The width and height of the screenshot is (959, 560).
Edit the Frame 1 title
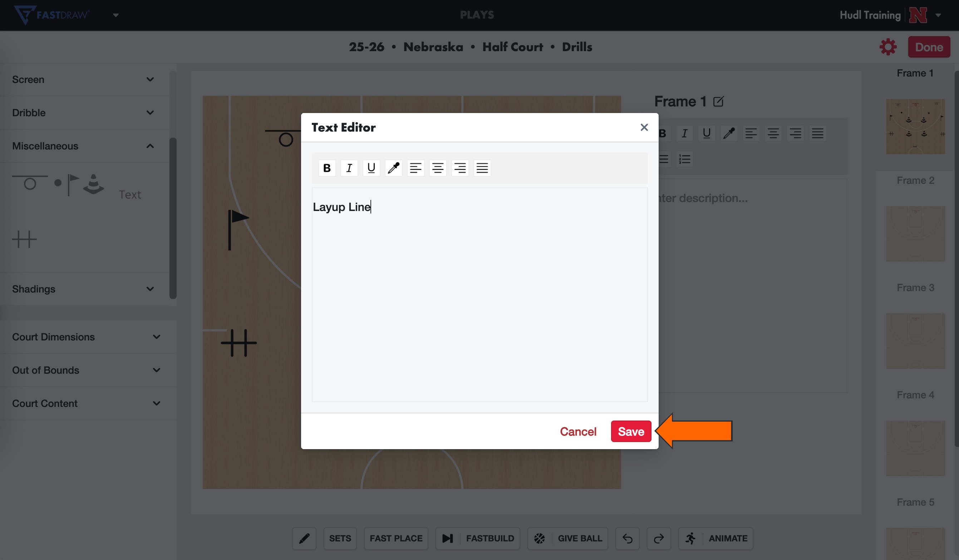718,101
